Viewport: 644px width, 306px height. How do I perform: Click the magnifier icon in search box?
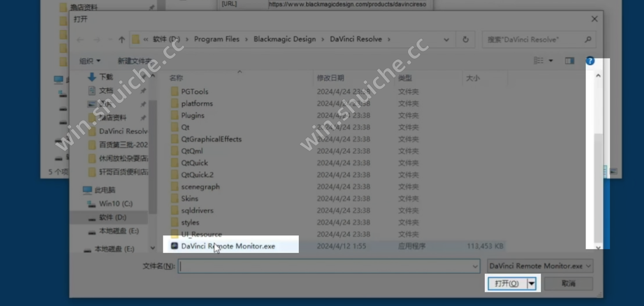coord(588,39)
